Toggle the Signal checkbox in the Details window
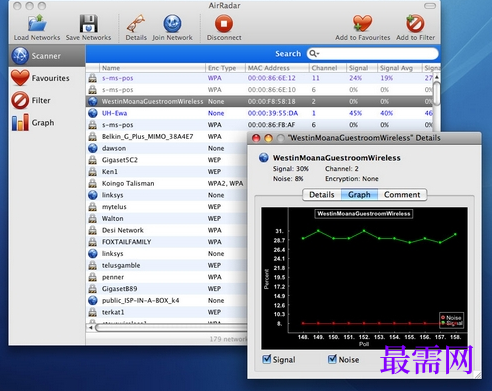This screenshot has width=492, height=391. click(x=267, y=359)
